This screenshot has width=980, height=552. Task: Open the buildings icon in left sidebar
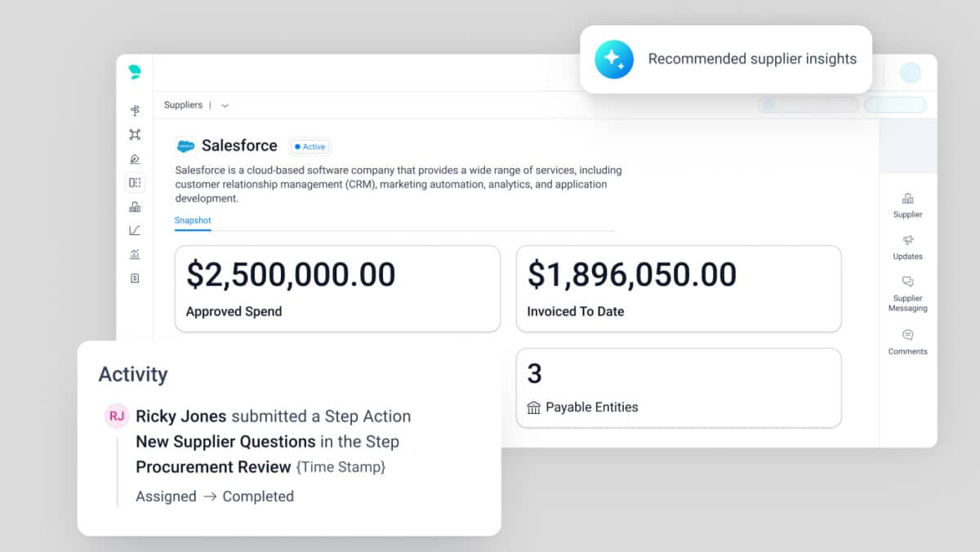tap(135, 207)
